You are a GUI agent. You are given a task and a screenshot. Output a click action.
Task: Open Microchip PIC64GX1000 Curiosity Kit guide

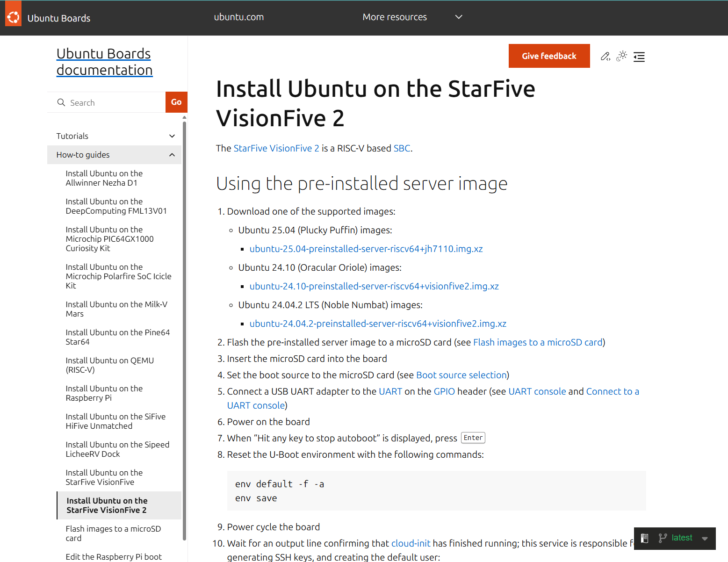pos(110,239)
